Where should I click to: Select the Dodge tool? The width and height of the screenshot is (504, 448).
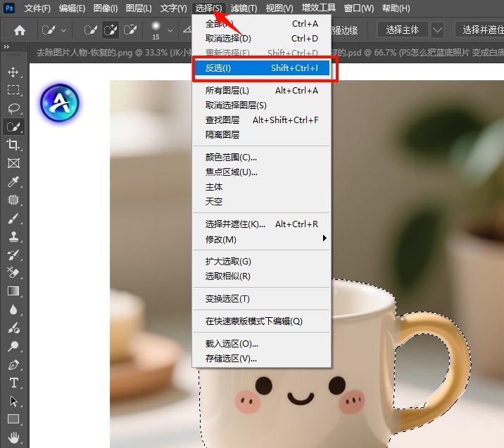(13, 328)
